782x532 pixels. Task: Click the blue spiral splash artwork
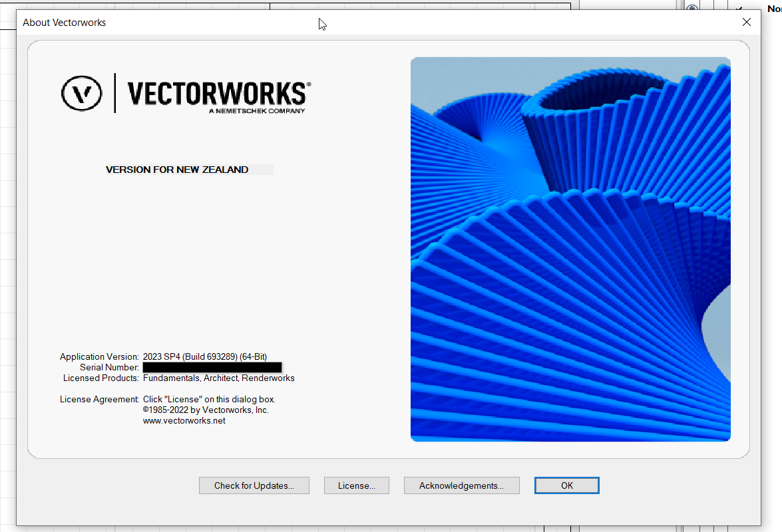coord(570,249)
